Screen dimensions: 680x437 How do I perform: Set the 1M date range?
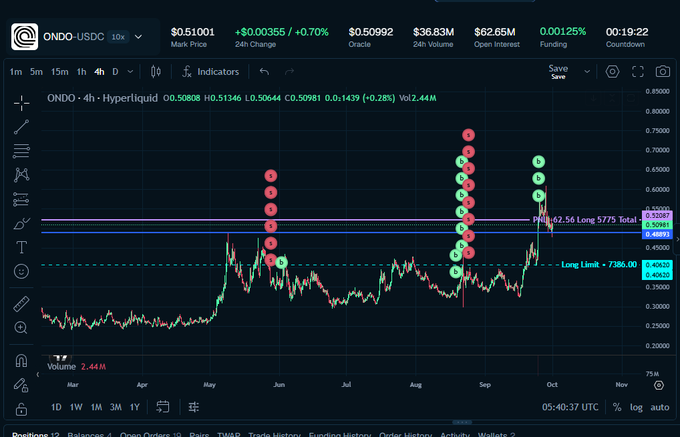pos(96,408)
